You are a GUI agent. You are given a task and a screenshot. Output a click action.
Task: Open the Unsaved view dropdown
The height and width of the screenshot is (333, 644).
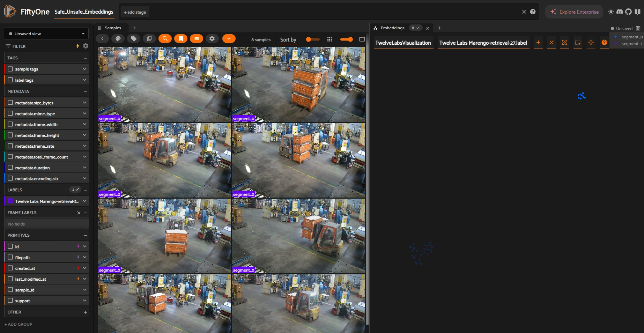(x=46, y=34)
